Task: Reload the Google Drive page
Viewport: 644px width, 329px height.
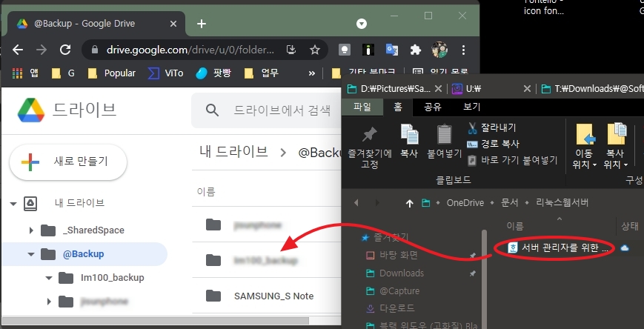Action: pyautogui.click(x=65, y=50)
